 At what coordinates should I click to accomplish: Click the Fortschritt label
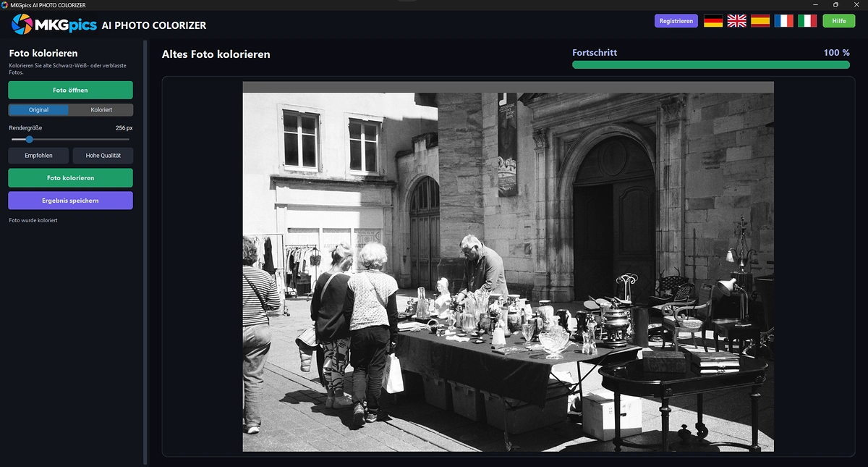coord(595,53)
